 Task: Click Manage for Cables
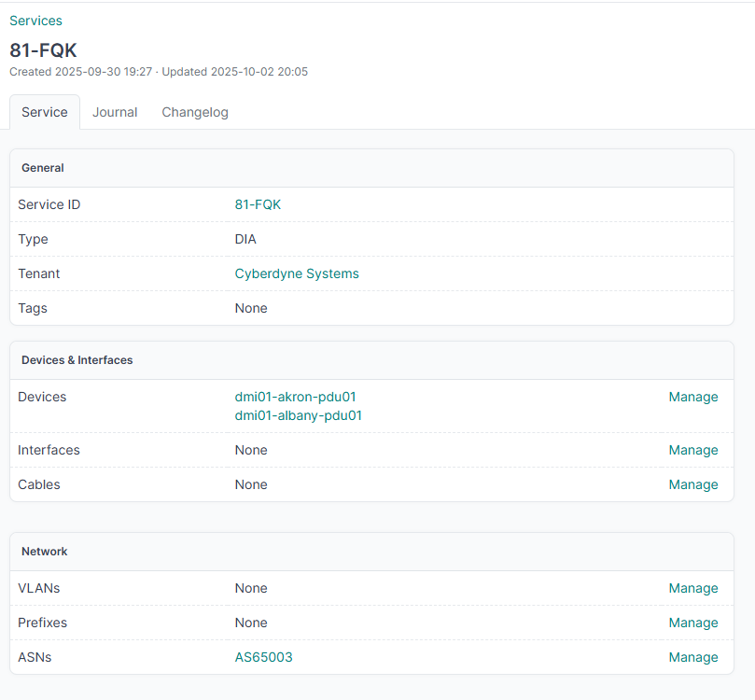692,484
